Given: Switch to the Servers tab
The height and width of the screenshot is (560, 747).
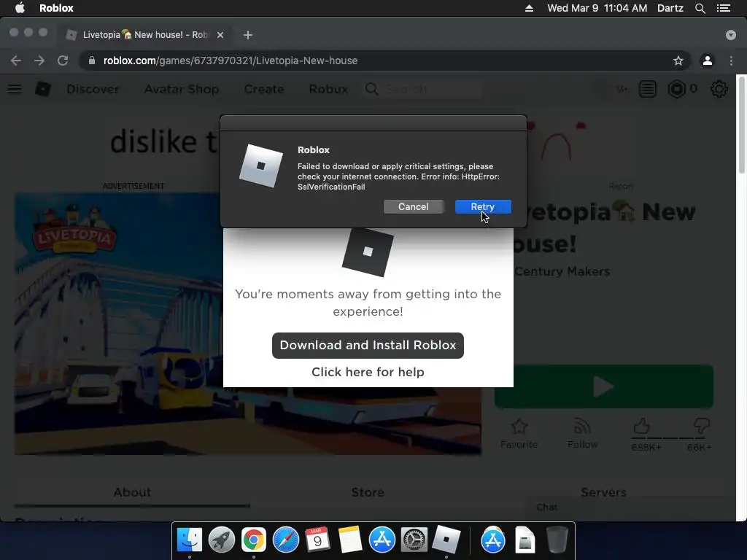Looking at the screenshot, I should coord(603,492).
